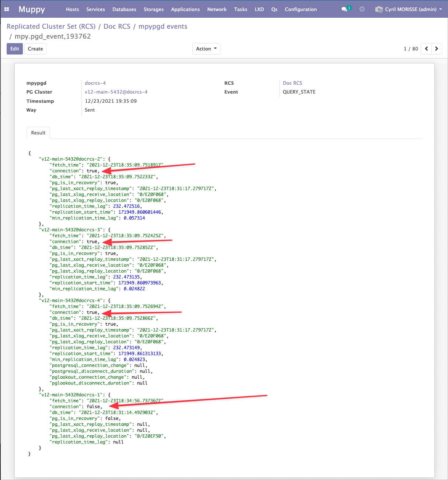Open the activities clock icon
This screenshot has height=480, width=448.
[x=362, y=9]
